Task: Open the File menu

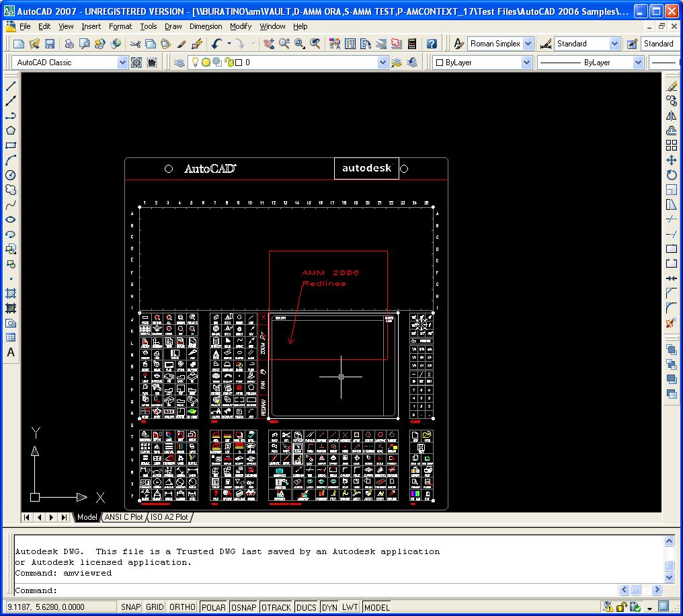Action: coord(25,27)
